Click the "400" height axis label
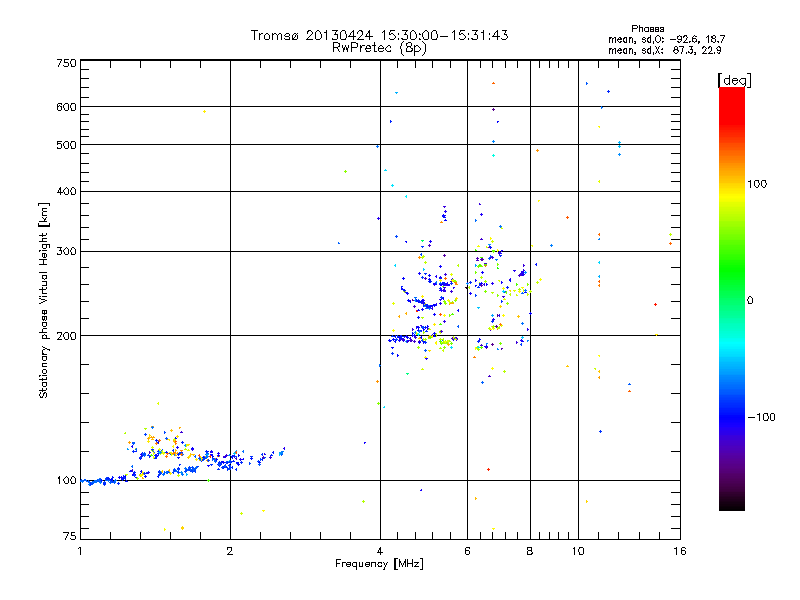 coord(67,192)
